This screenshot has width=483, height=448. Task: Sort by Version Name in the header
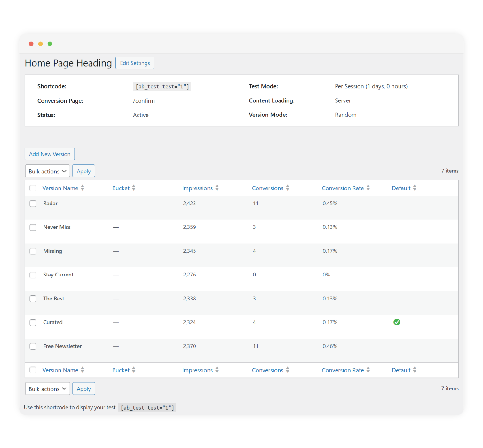60,188
